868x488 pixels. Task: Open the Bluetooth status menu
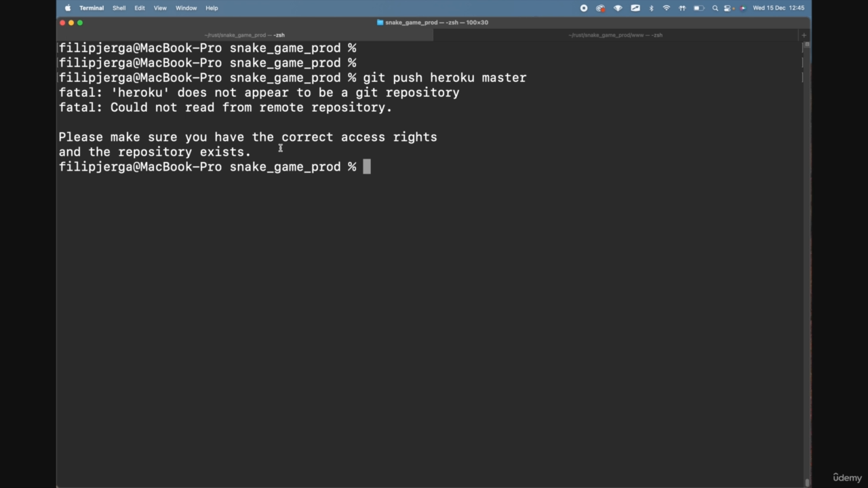(x=651, y=8)
